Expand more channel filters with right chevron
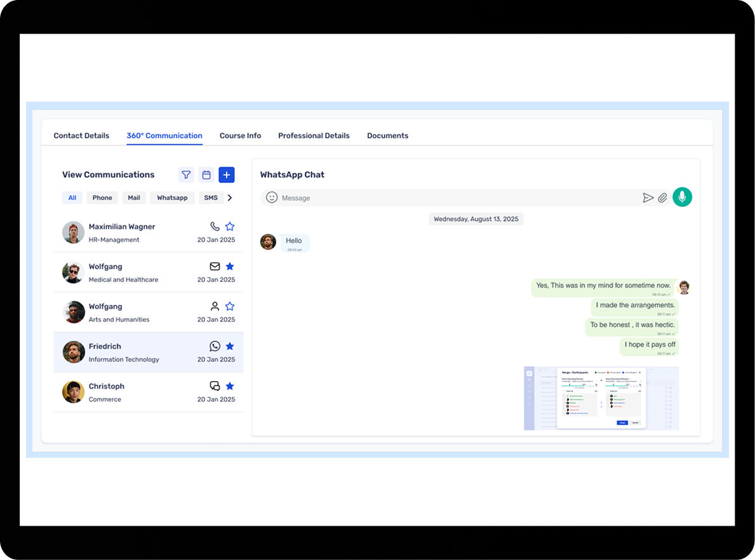 click(230, 198)
